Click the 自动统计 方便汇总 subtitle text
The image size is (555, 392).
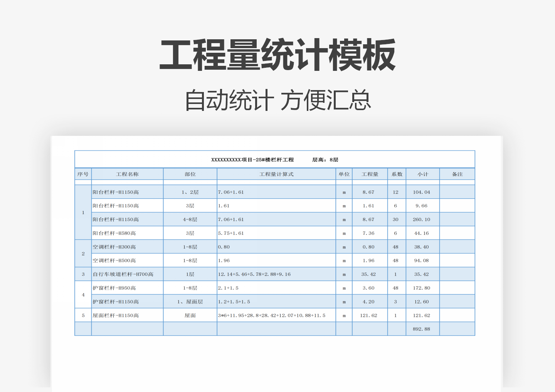click(x=277, y=100)
